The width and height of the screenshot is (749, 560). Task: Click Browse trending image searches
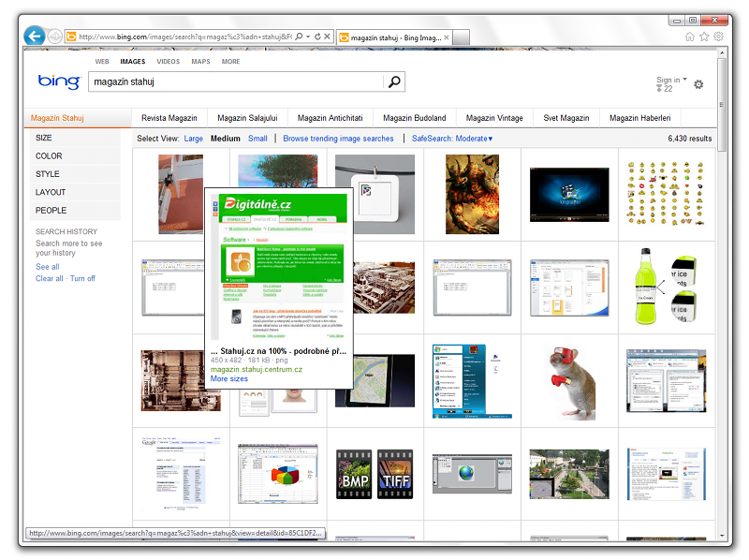[338, 139]
